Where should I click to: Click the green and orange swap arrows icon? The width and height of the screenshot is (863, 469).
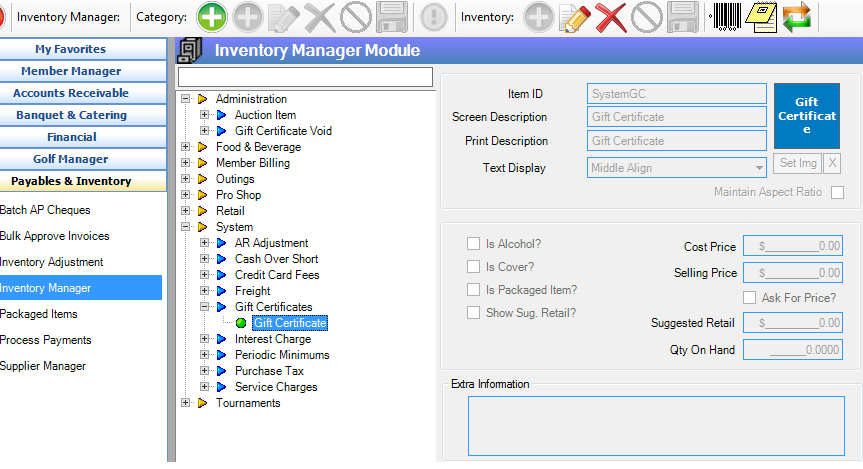tap(797, 17)
